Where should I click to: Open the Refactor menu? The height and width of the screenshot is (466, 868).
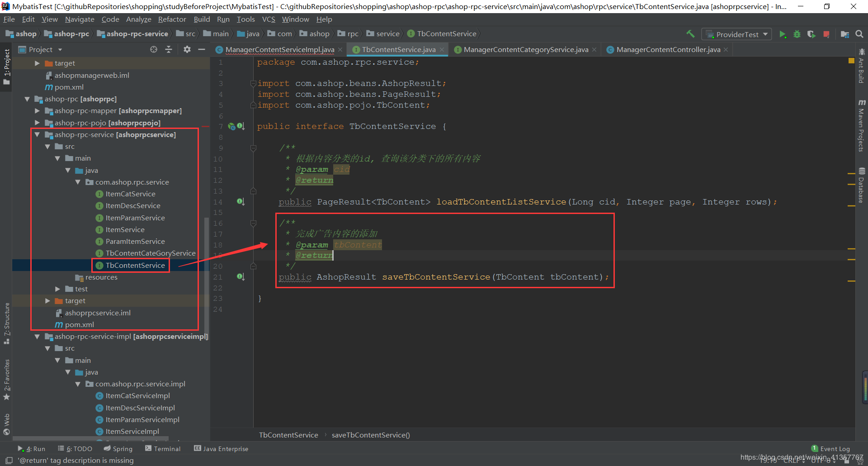click(172, 19)
